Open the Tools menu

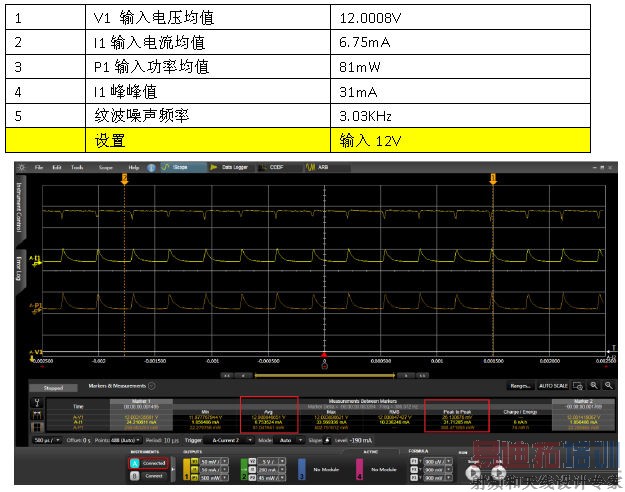click(77, 167)
